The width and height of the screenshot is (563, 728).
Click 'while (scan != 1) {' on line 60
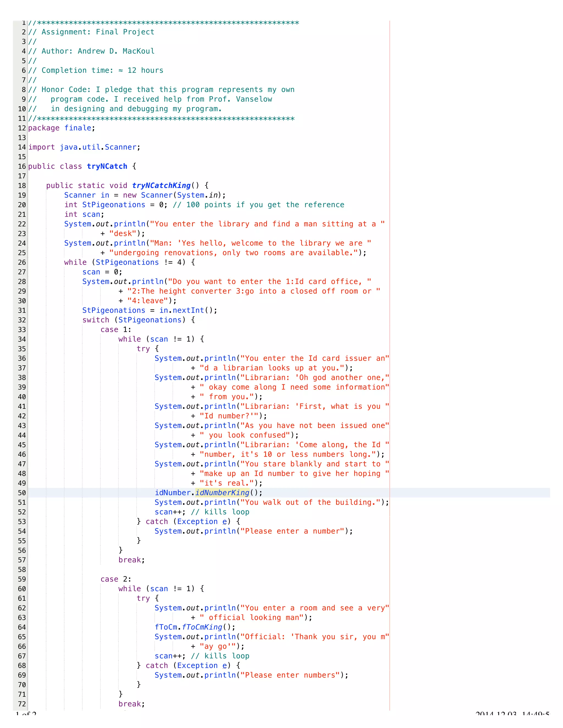point(161,589)
